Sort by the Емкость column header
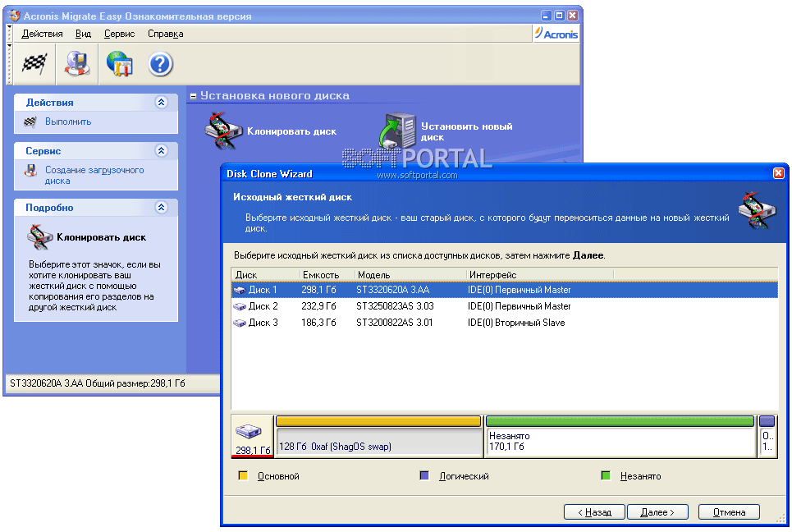The width and height of the screenshot is (792, 532). 327,275
